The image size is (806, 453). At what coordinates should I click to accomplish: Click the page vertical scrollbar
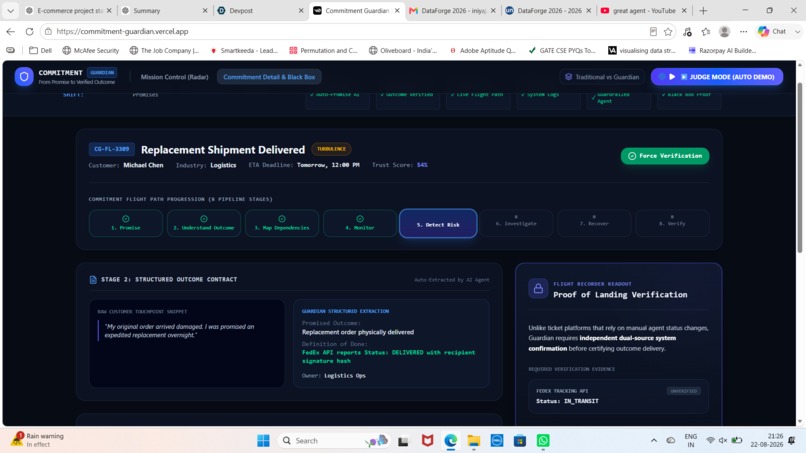coord(799,168)
